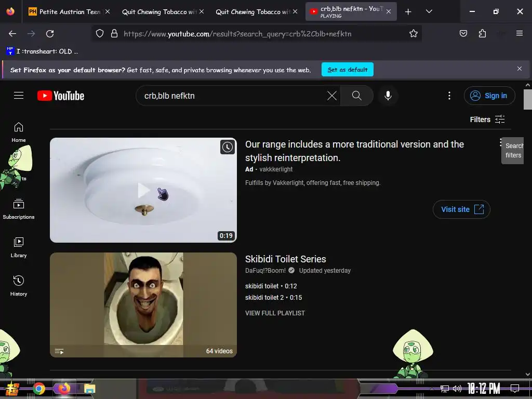Screen dimensions: 532x399
Task: Click VIEW FULL PLAYLIST
Action: coord(275,313)
